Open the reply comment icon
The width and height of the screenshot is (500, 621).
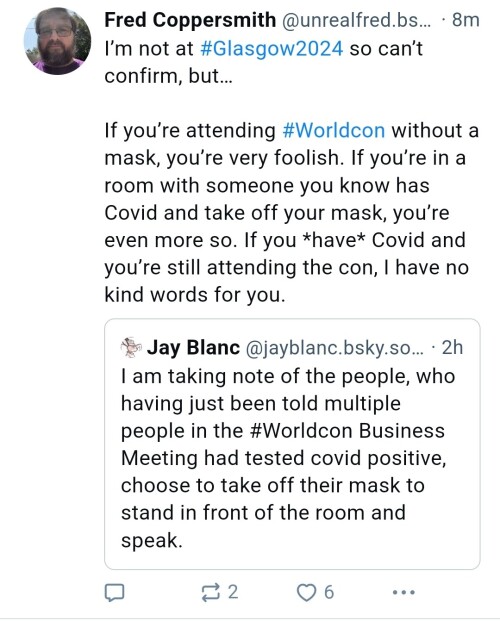click(x=114, y=592)
